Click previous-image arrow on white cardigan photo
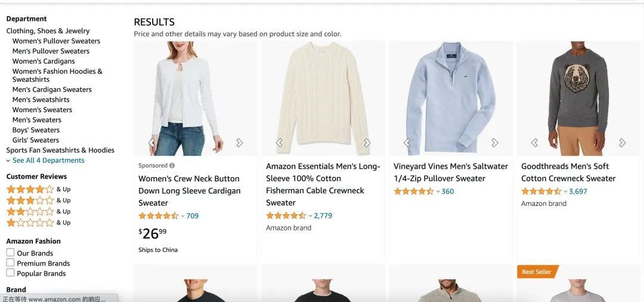Viewport: 644px width, 302px height. (x=151, y=143)
